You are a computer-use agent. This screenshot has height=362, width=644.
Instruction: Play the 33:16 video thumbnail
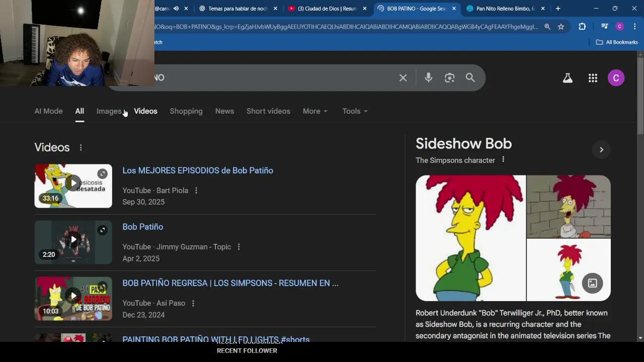tap(73, 186)
